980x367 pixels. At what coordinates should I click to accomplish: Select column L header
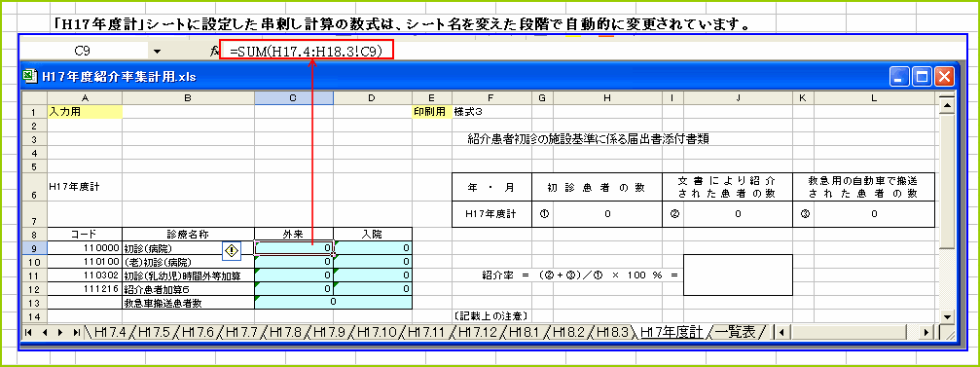pos(874,98)
